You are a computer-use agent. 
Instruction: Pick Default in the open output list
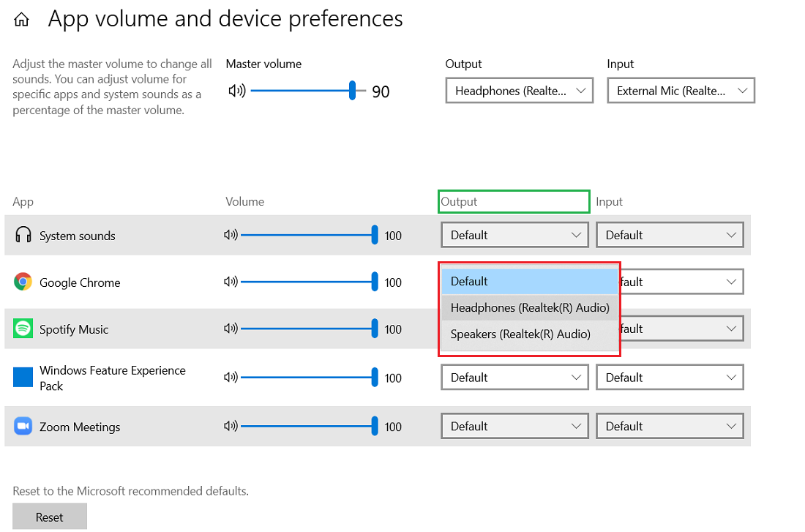(x=530, y=281)
